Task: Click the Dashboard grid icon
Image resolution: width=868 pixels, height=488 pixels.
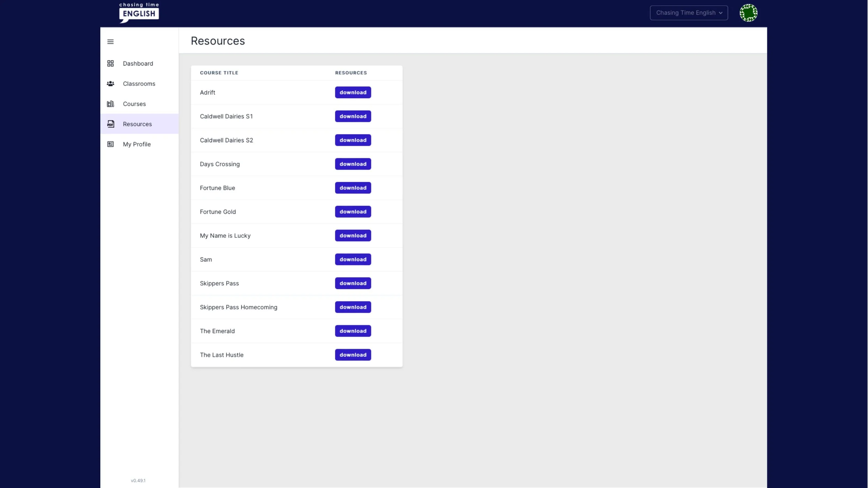Action: [110, 64]
